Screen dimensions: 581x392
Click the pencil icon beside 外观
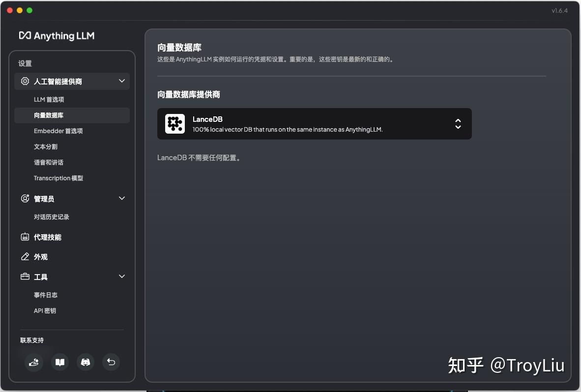25,256
